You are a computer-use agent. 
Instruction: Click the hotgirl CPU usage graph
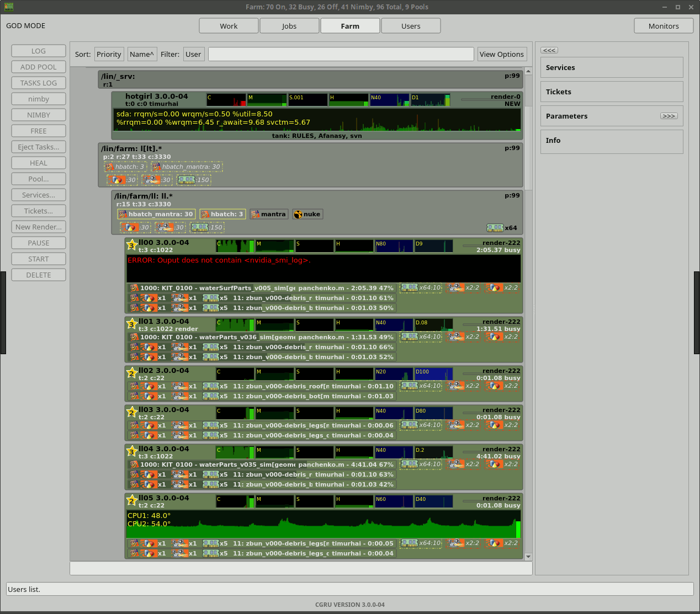click(x=226, y=100)
